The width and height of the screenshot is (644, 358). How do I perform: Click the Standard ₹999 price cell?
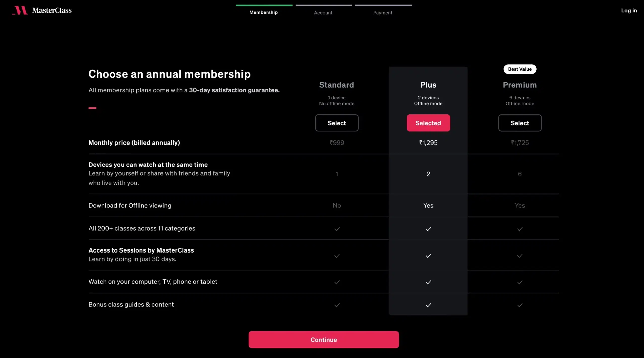tap(337, 142)
